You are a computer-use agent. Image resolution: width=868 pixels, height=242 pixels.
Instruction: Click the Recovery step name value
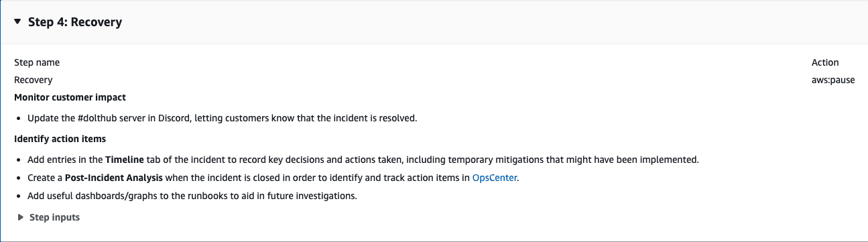pyautogui.click(x=34, y=80)
